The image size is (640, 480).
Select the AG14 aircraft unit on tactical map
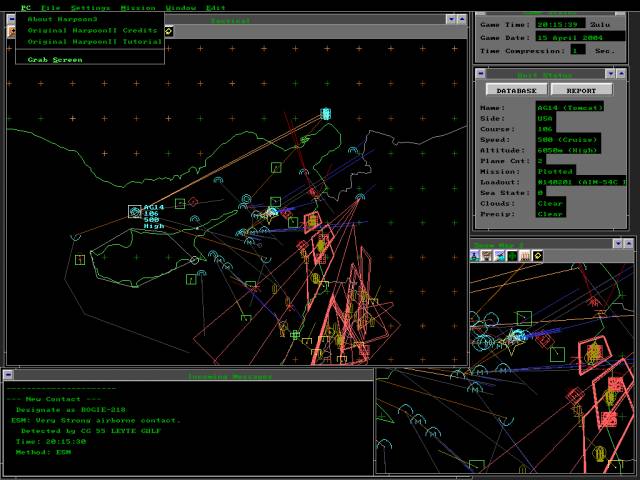(x=135, y=211)
